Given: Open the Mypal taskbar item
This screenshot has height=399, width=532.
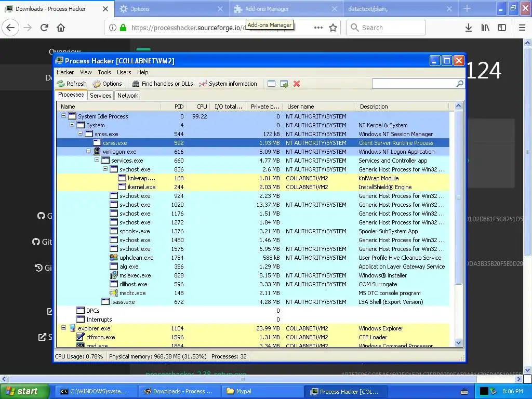Looking at the screenshot, I should tap(262, 391).
